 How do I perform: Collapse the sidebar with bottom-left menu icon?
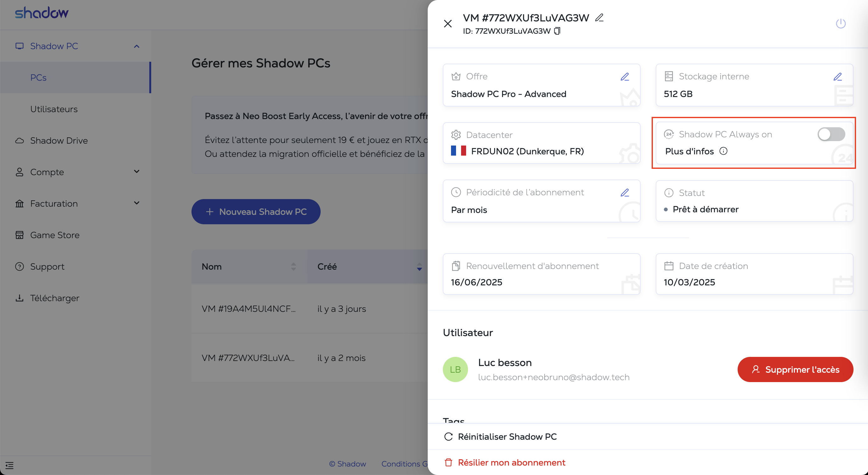[9, 465]
